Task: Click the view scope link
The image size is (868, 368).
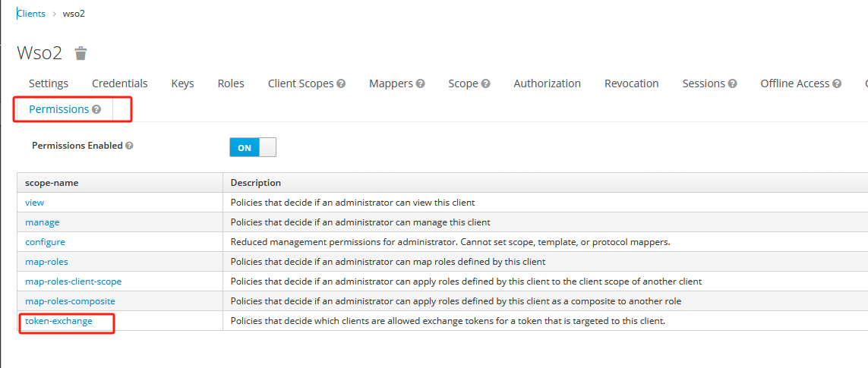Action: tap(35, 203)
